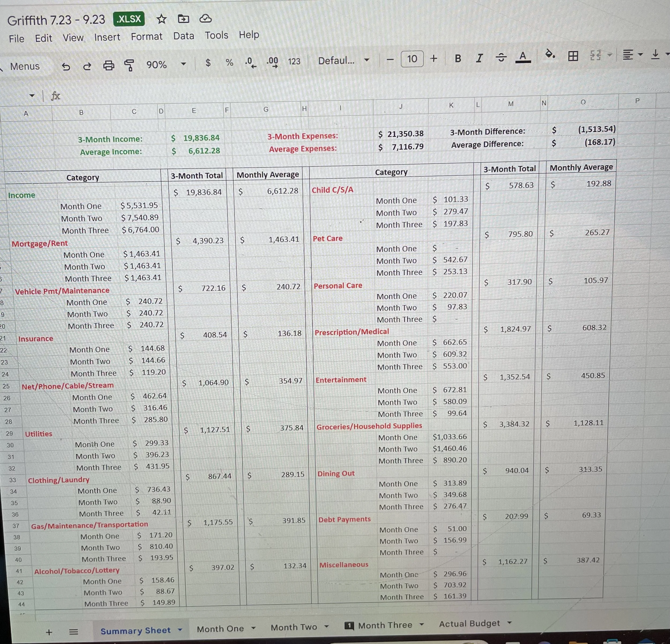This screenshot has width=670, height=644.
Task: Expand the Default font dropdown
Action: coord(366,60)
